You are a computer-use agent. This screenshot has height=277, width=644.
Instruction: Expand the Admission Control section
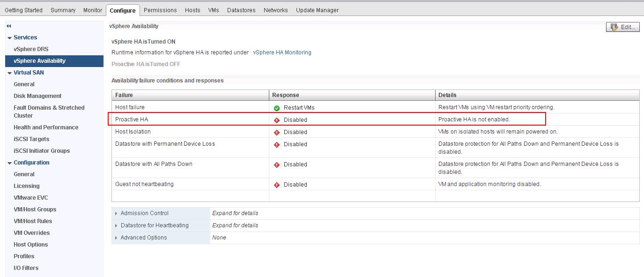(116, 213)
